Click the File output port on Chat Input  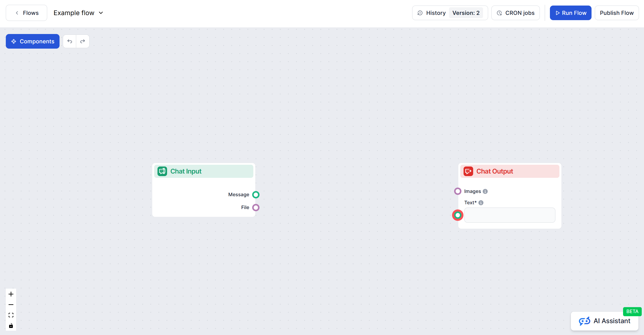[256, 207]
